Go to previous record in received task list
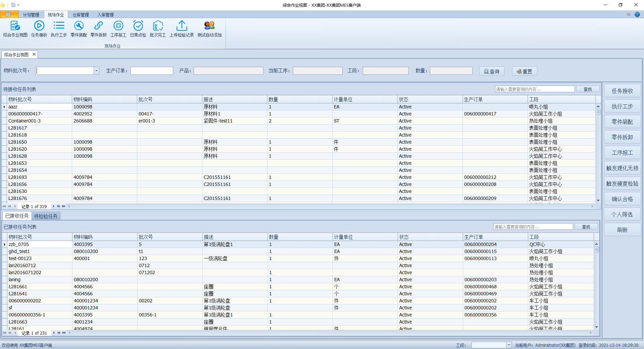 pos(15,333)
